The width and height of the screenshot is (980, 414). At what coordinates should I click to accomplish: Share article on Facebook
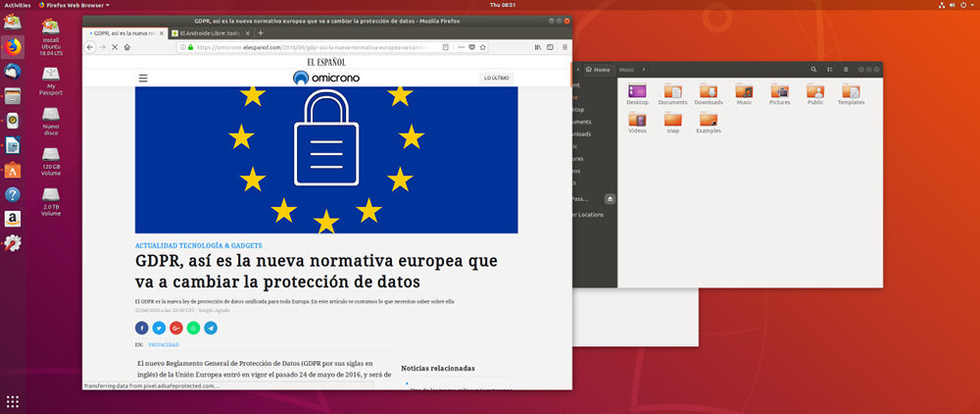(x=142, y=328)
